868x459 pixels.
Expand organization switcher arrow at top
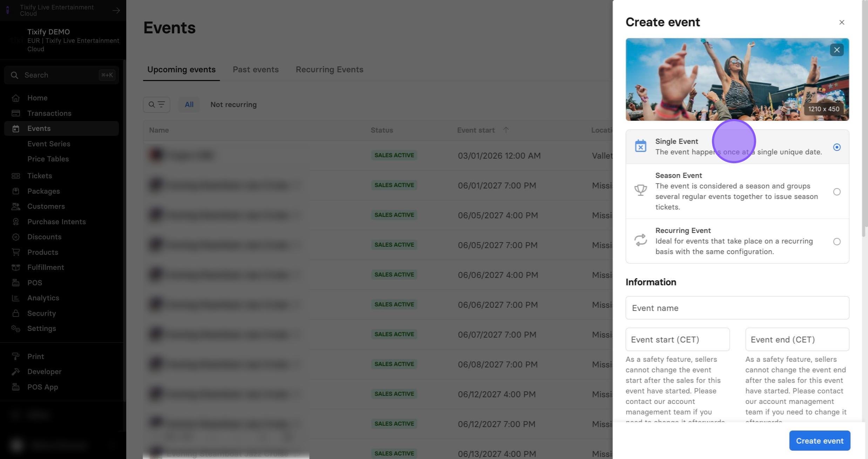point(116,11)
